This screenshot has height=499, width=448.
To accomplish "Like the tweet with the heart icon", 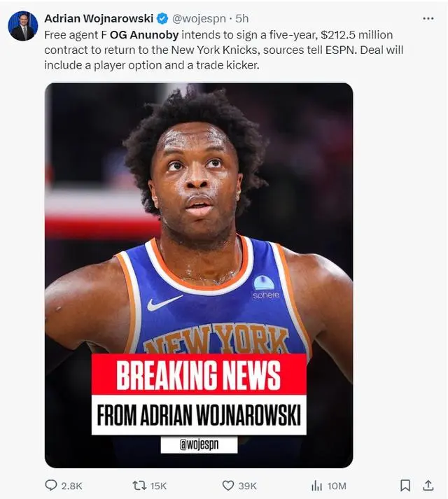I will (228, 486).
